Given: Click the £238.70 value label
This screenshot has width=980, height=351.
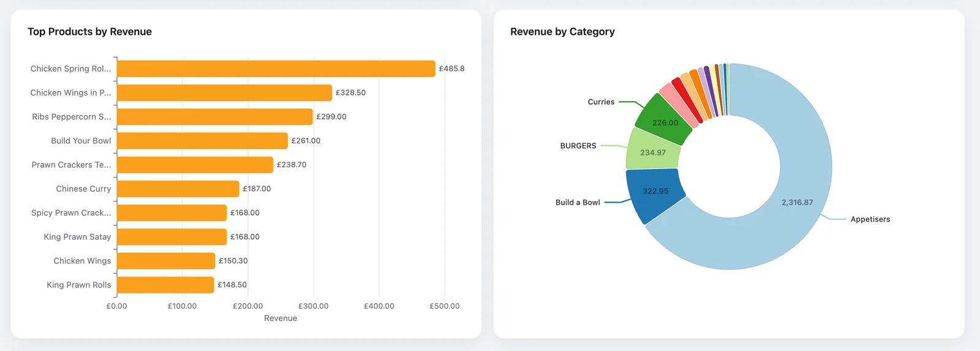Looking at the screenshot, I should click(292, 165).
